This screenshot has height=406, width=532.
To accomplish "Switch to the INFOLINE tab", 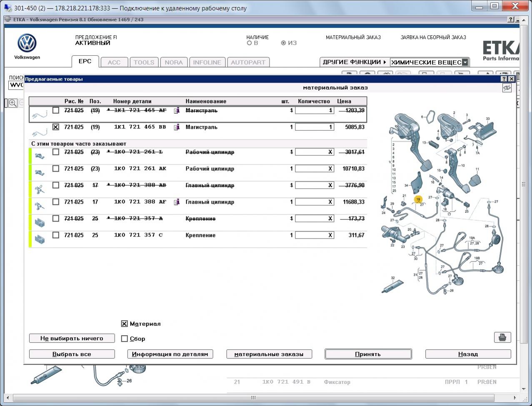I will (207, 62).
